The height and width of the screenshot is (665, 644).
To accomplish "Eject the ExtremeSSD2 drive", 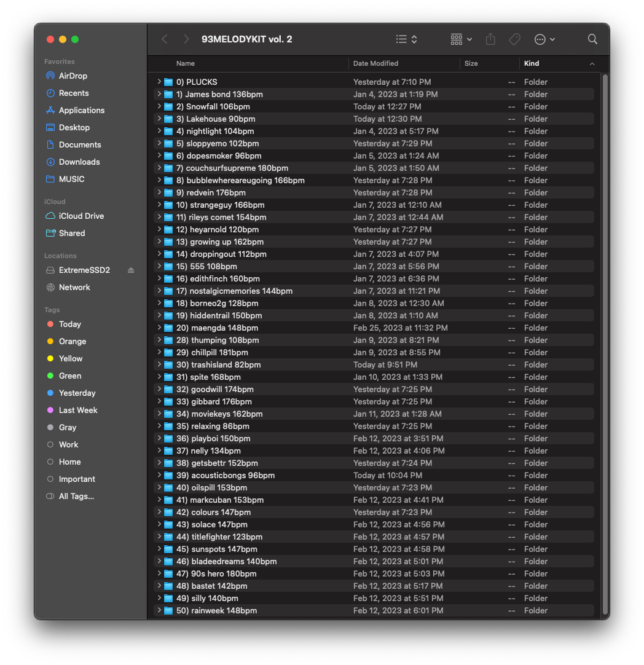I will tap(130, 270).
